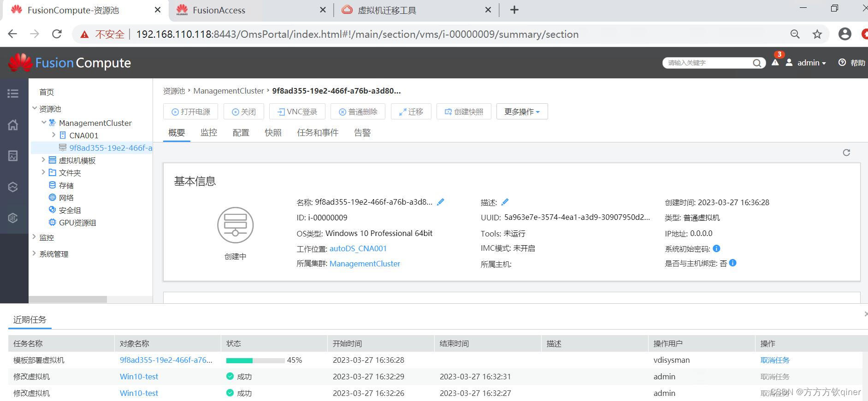Select 存储 in the resource tree

pos(66,185)
